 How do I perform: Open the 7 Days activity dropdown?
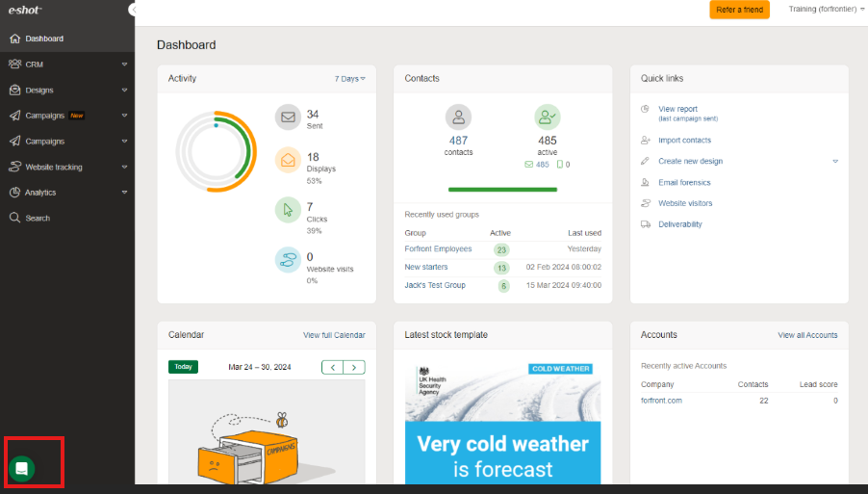(349, 78)
